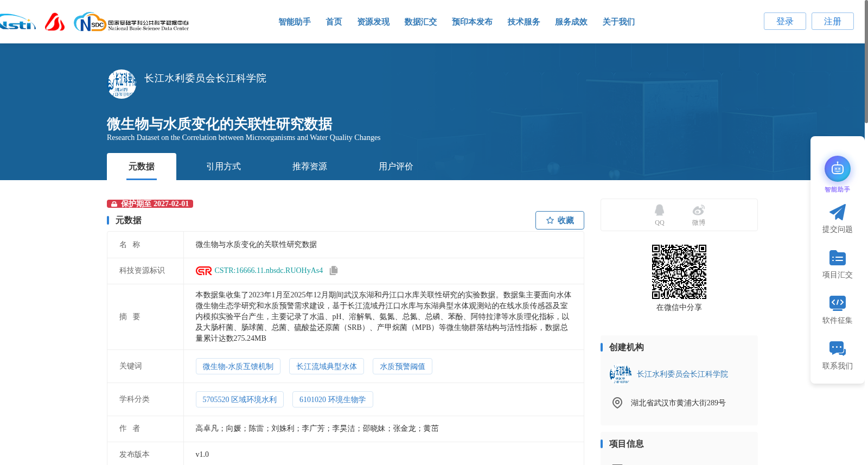The width and height of the screenshot is (868, 465).
Task: Click the dataset title 微生物与水质变化的关联性研究数据 in banner
Action: pos(219,124)
